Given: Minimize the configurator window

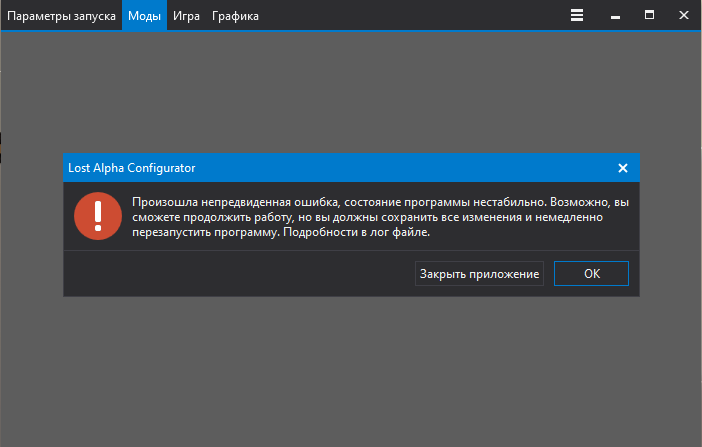Looking at the screenshot, I should click(615, 16).
